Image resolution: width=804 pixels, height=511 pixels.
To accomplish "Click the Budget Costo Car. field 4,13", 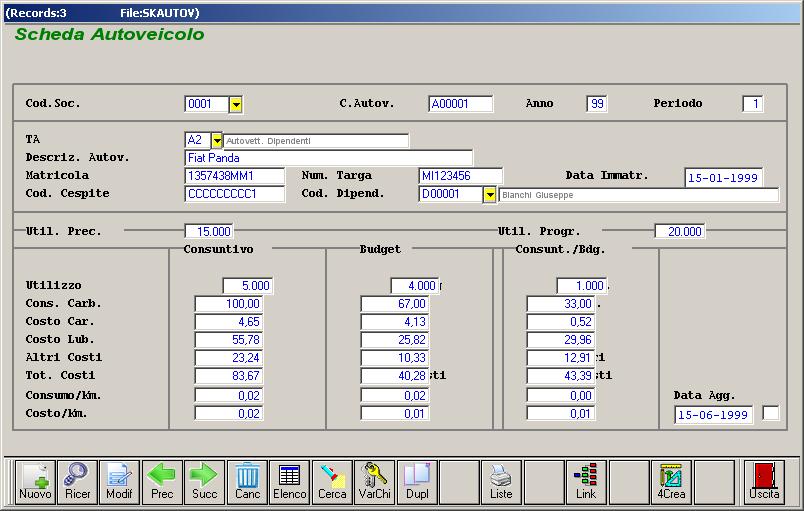I will tap(395, 321).
